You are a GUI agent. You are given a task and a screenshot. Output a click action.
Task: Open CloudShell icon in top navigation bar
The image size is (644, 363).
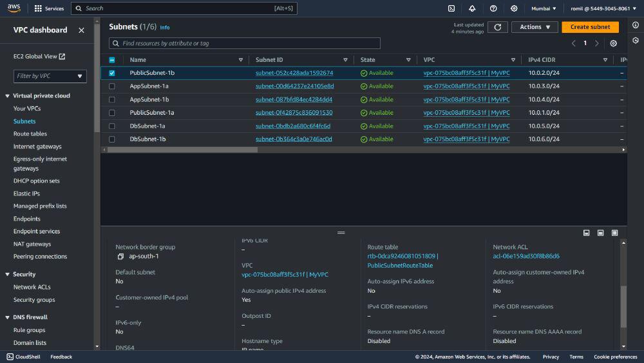tap(451, 8)
